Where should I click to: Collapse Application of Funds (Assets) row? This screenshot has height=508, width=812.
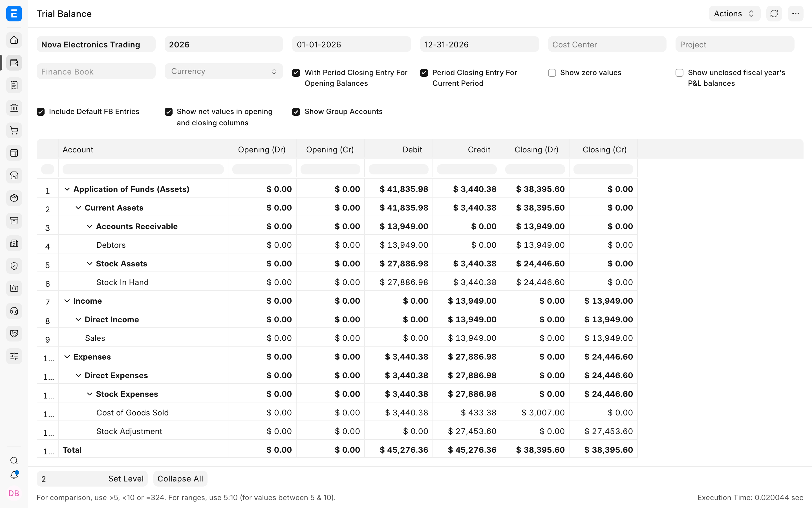pos(67,189)
